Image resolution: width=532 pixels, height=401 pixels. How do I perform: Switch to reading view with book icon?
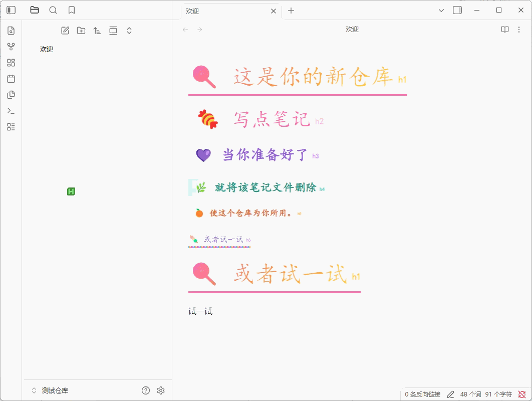coord(505,30)
